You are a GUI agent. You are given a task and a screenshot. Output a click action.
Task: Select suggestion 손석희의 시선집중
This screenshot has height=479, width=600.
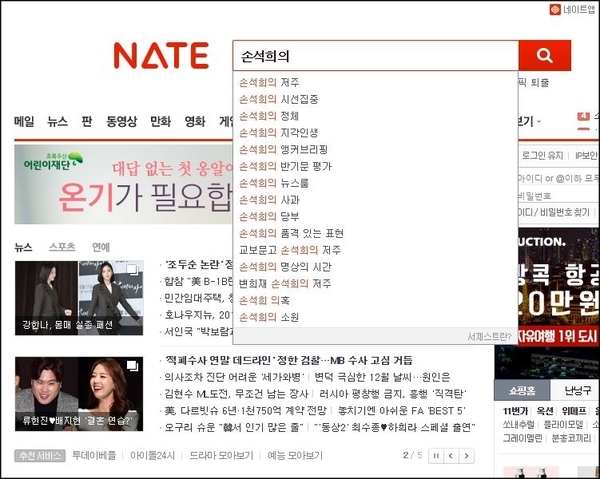279,99
